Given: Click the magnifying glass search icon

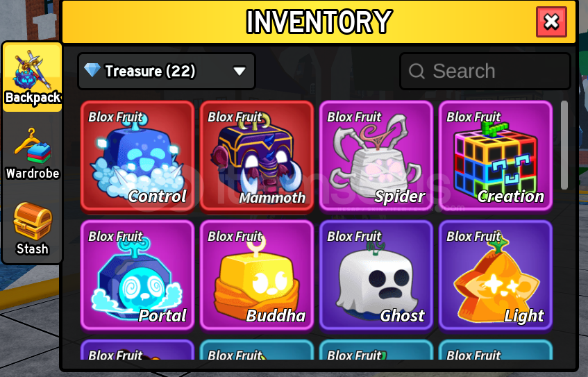Looking at the screenshot, I should [417, 71].
